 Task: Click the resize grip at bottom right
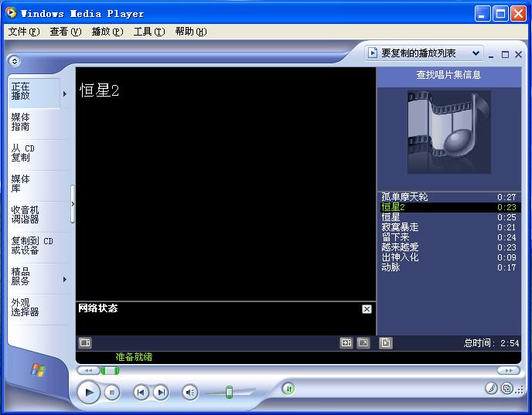(x=520, y=390)
